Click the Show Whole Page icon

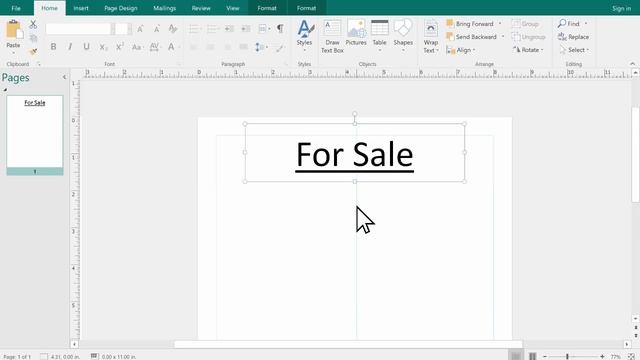coord(631,356)
